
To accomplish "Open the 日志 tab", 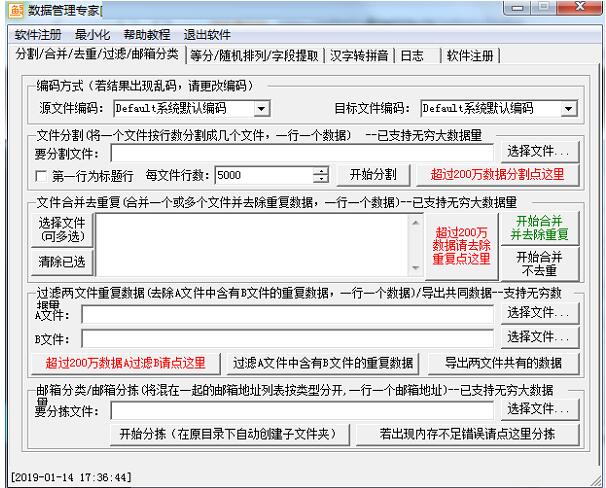I will (417, 56).
